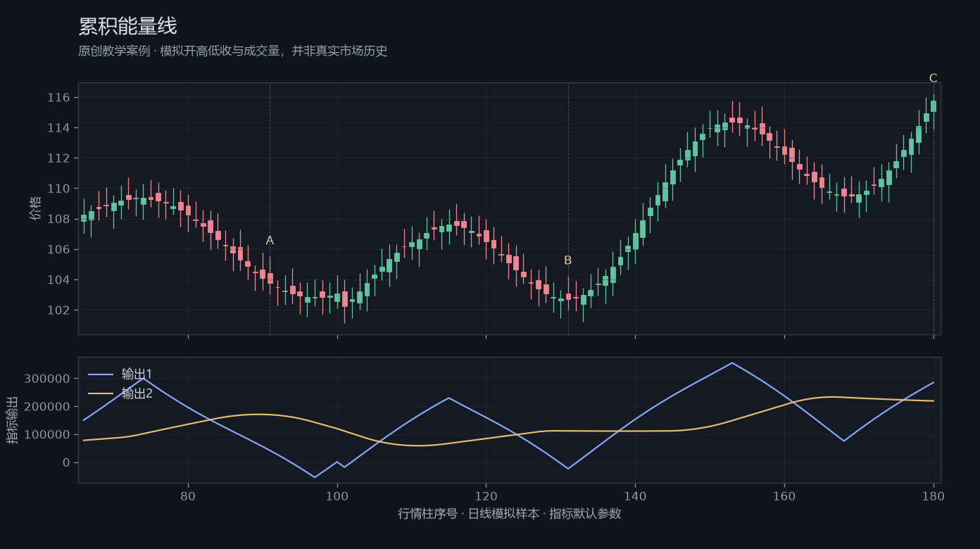Click the 输出1 legend label

[x=137, y=374]
